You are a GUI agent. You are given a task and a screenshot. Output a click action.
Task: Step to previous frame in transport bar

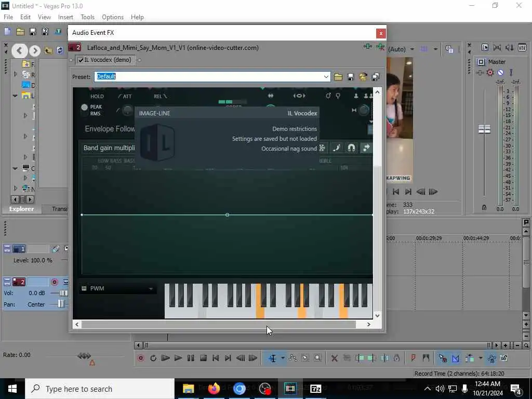tap(241, 358)
